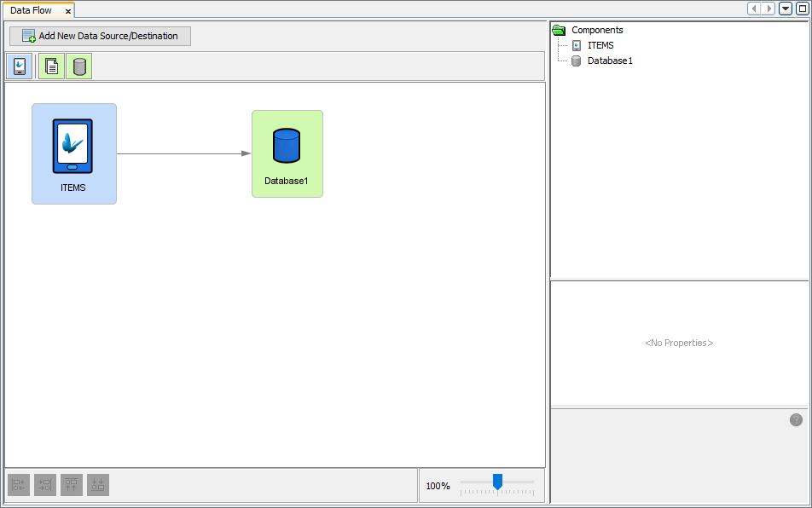Select ITEMS in the Components tree
Screen dimensions: 812x508
point(600,45)
